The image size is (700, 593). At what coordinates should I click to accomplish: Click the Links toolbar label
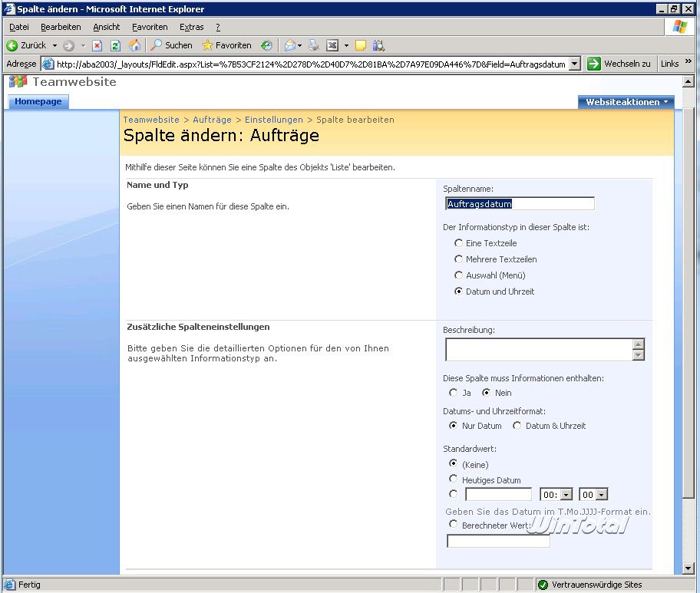coord(669,64)
